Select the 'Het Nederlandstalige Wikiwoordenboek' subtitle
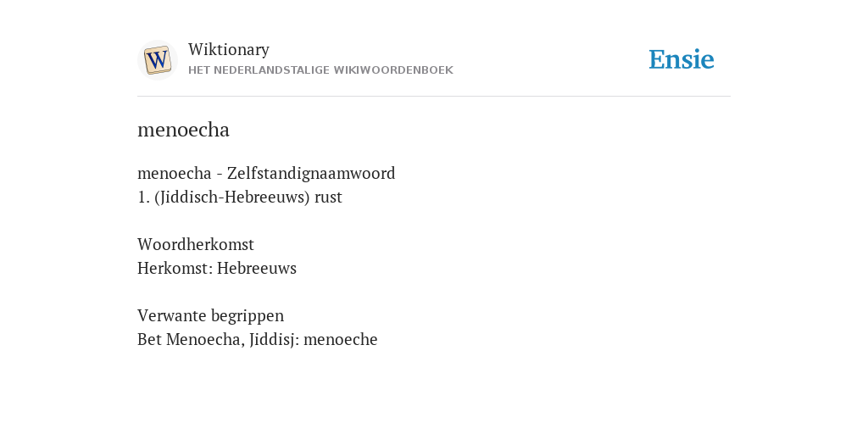 (x=320, y=70)
